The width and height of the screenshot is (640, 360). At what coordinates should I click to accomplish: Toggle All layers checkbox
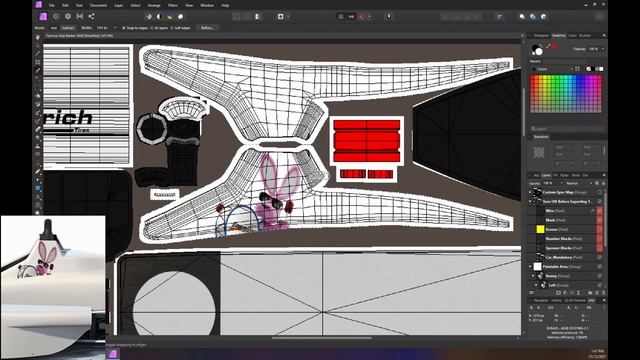pyautogui.click(x=152, y=28)
